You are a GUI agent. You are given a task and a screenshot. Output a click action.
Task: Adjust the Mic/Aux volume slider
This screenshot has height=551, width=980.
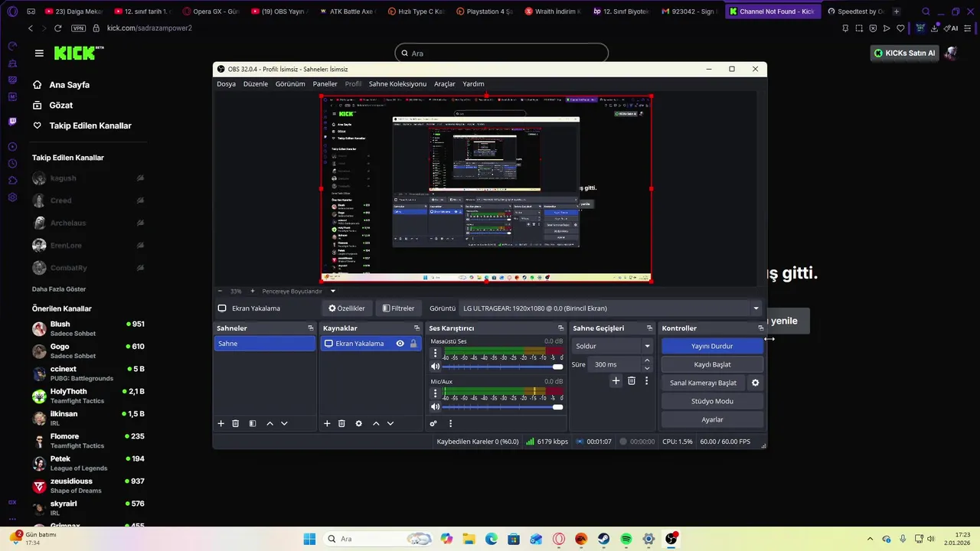[502, 407]
